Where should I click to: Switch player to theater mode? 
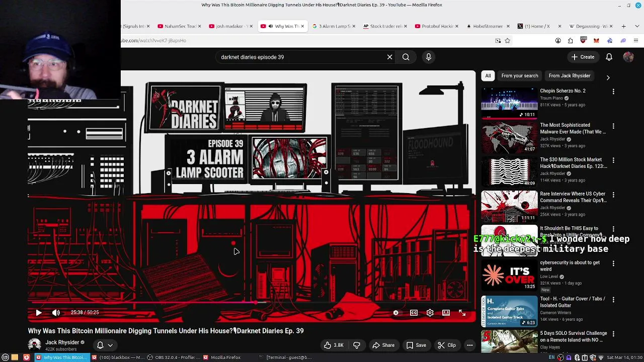[x=446, y=313]
